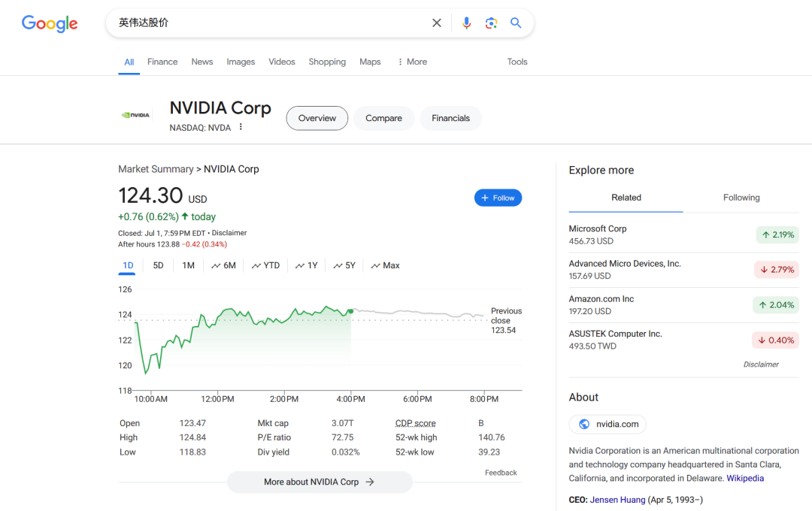Follow the NVIDIA Corp stock
812x511 pixels.
pyautogui.click(x=498, y=198)
